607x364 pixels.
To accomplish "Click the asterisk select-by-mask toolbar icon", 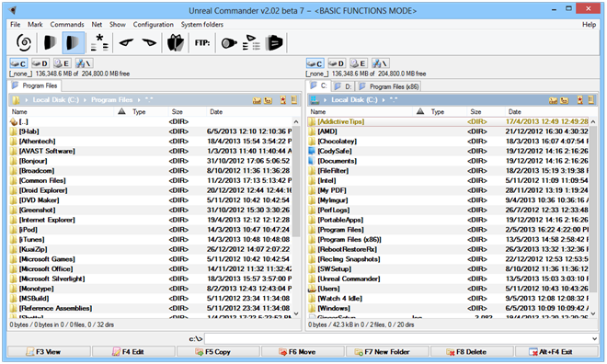I will 99,42.
